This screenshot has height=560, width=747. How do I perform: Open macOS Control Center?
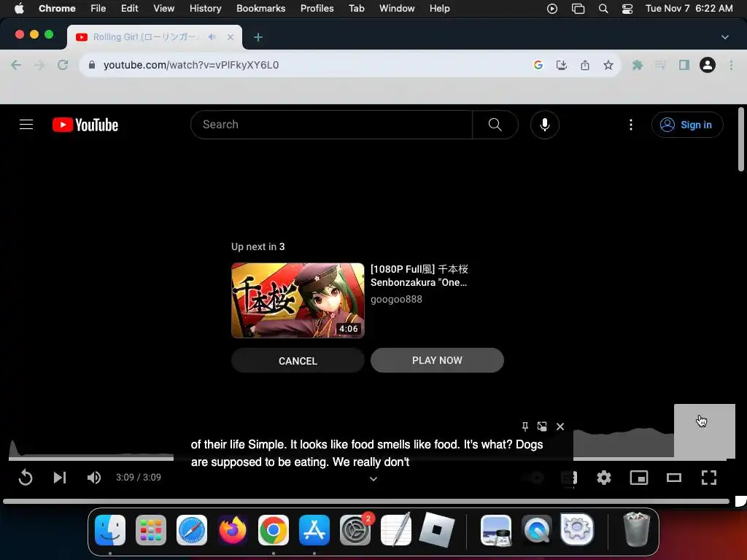point(627,9)
